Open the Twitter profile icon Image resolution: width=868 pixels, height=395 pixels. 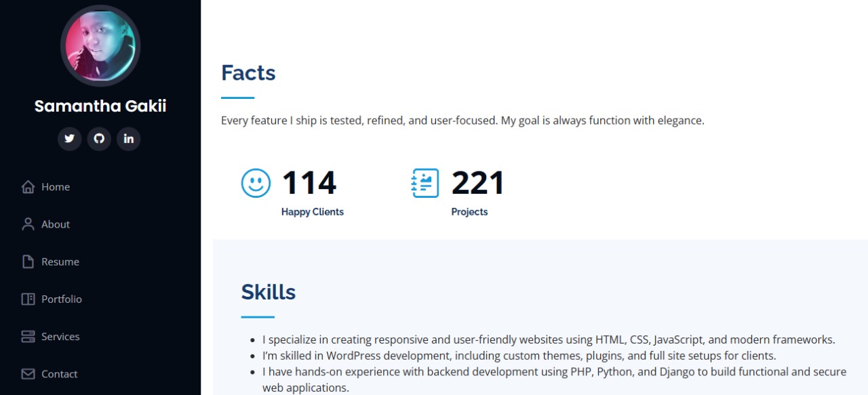click(x=69, y=139)
